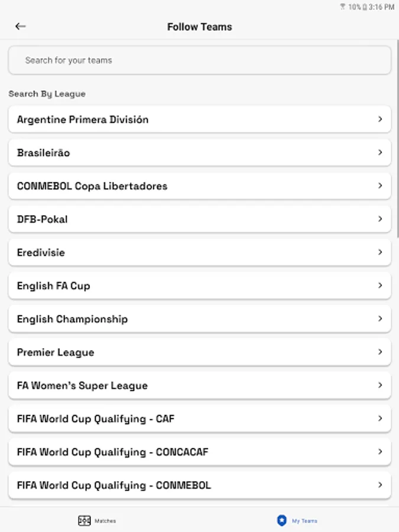Screen dimensions: 399x532
Task: Open the DFB-Pokal chevron
Action: [x=380, y=219]
